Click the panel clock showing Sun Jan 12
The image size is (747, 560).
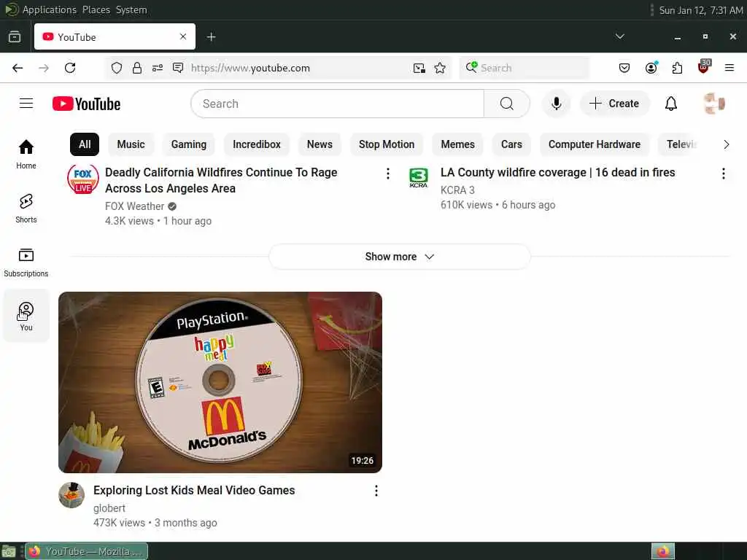click(x=701, y=10)
